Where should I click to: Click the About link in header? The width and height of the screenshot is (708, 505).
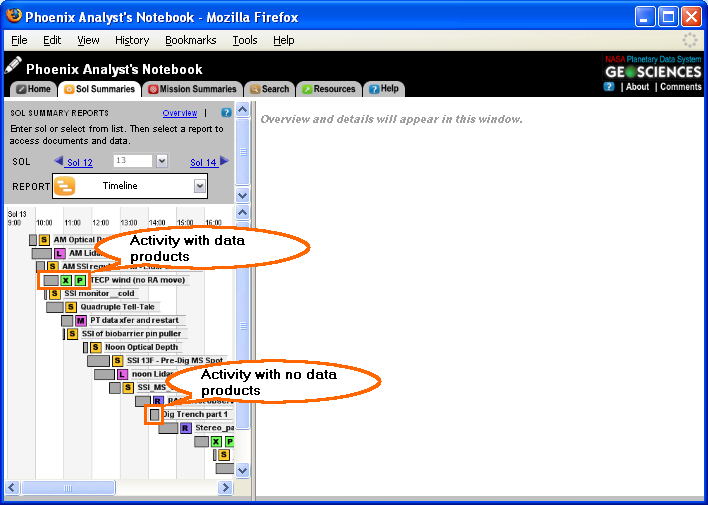(637, 87)
